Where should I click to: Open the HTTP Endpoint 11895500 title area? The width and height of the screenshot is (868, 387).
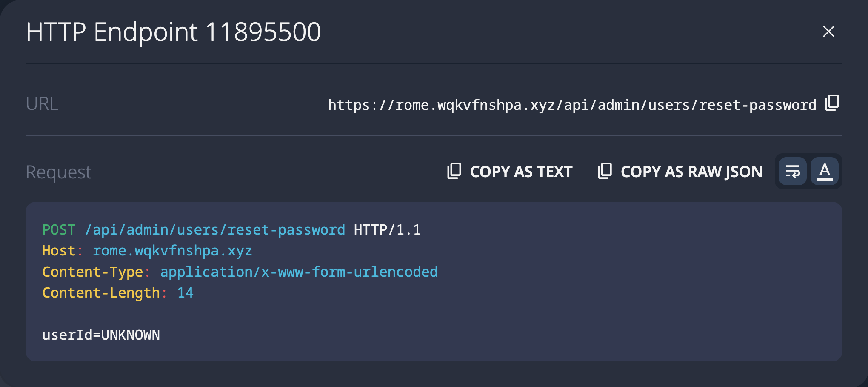tap(174, 32)
